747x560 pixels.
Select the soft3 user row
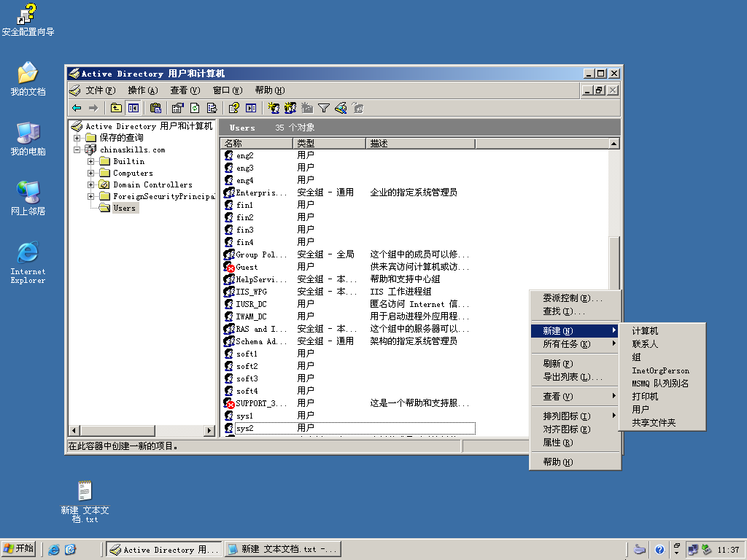pyautogui.click(x=348, y=378)
